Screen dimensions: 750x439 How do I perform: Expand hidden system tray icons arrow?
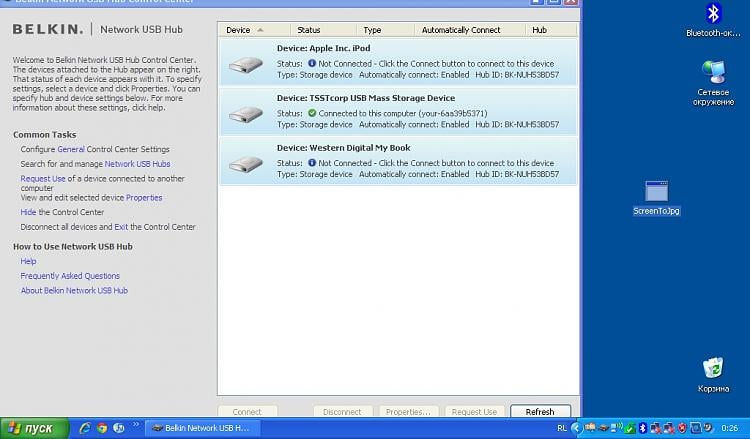click(x=577, y=428)
